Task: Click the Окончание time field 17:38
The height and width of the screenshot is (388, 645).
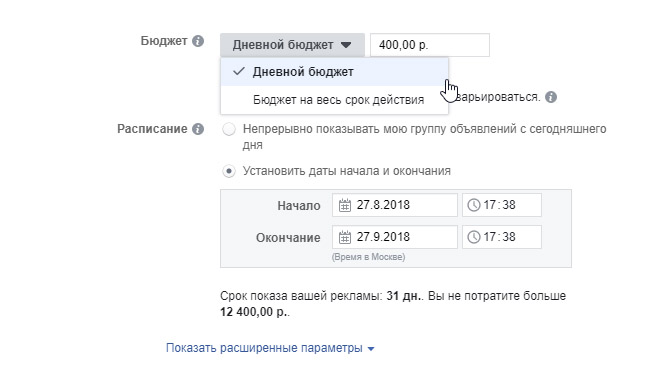Action: click(x=502, y=237)
